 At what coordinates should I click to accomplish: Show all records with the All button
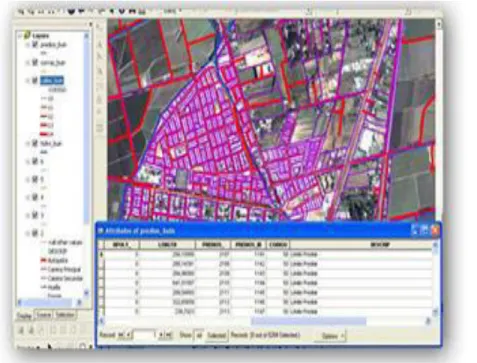(199, 335)
